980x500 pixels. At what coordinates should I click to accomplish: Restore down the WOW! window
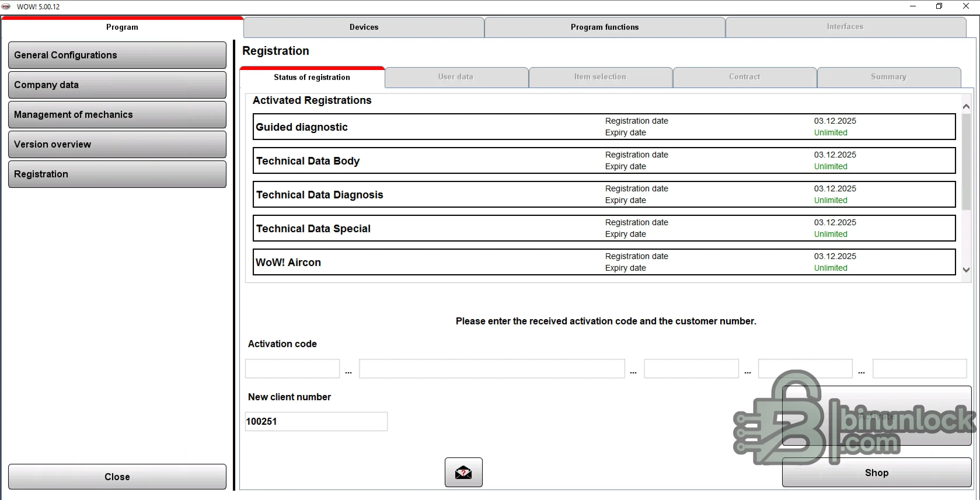coord(939,6)
